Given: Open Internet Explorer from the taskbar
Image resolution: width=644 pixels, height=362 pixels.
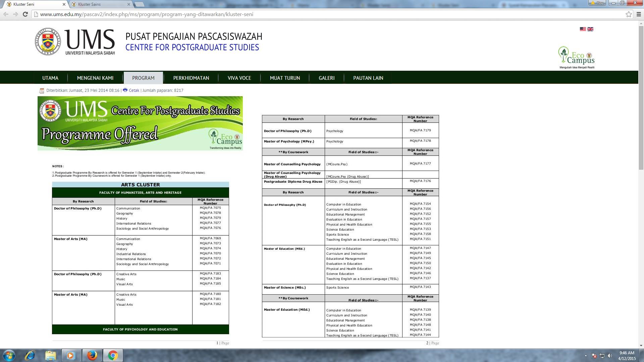Looking at the screenshot, I should pyautogui.click(x=30, y=355).
